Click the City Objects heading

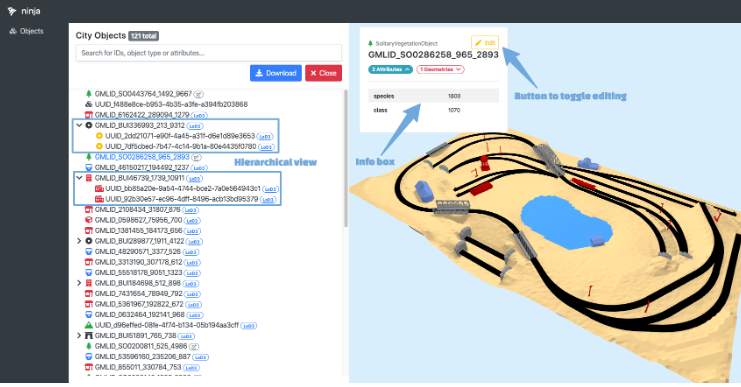[x=101, y=35]
